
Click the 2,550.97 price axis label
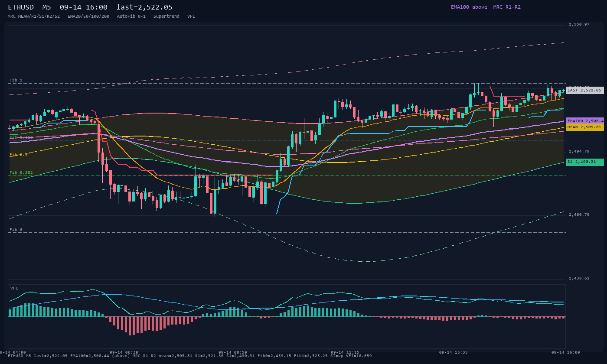pyautogui.click(x=579, y=25)
